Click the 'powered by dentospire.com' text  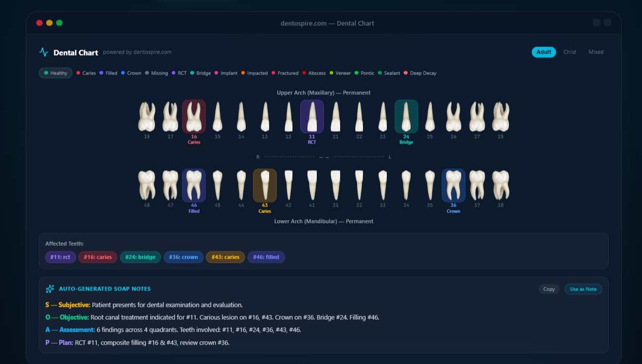coord(137,52)
